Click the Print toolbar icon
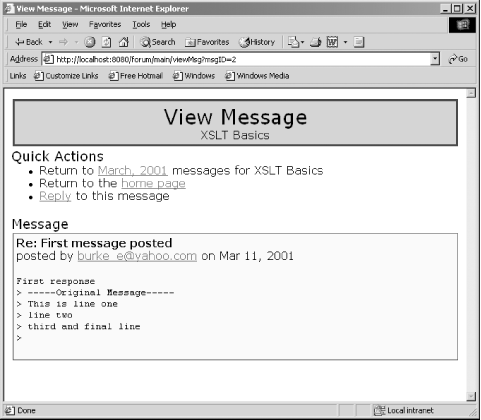481x420 pixels. coord(315,42)
